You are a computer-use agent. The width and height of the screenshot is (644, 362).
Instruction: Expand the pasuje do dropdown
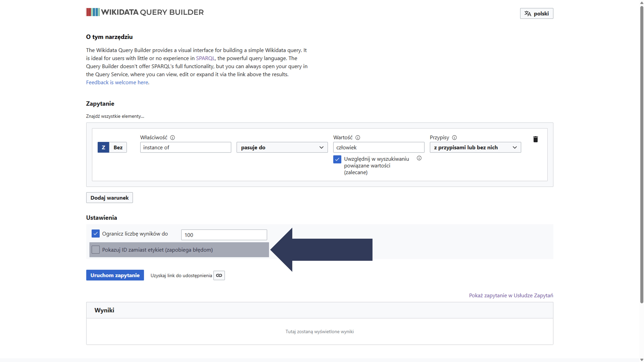pos(282,148)
